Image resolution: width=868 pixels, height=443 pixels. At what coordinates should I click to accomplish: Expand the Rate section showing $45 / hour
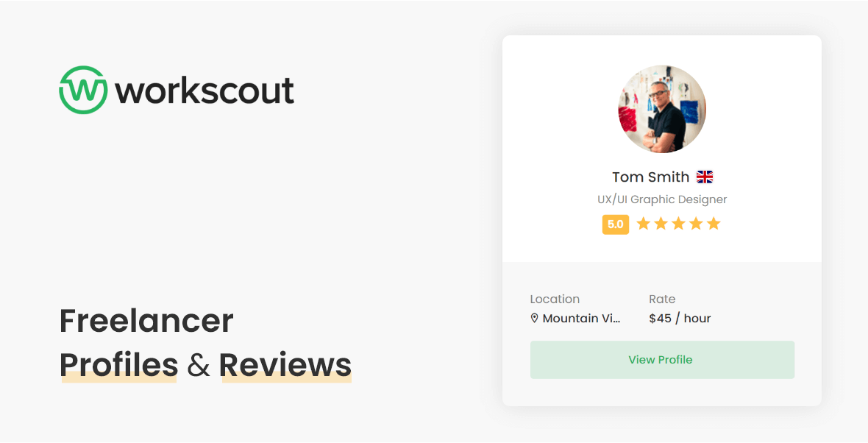(680, 318)
